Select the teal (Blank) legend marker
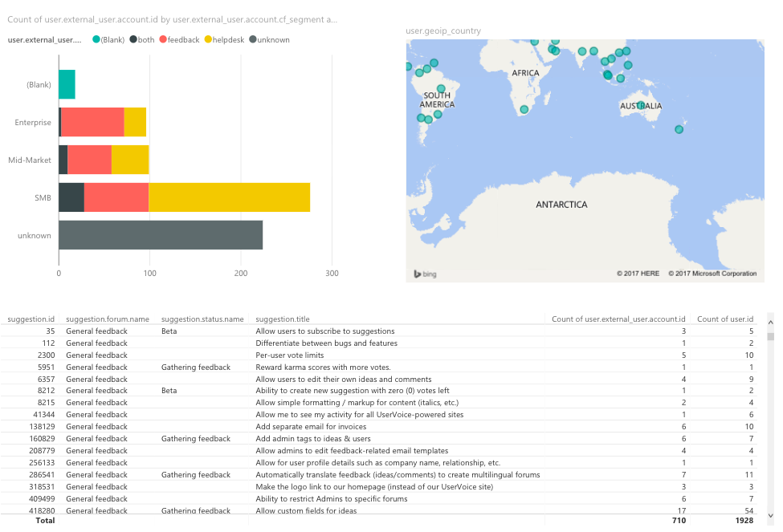The width and height of the screenshot is (783, 532). (96, 39)
